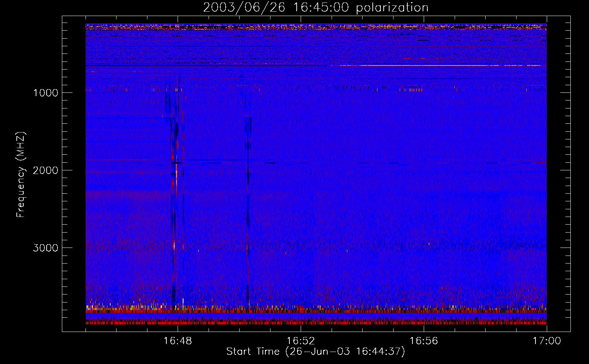Click the 16:48 time tick label
The height and width of the screenshot is (364, 589).
(x=178, y=341)
